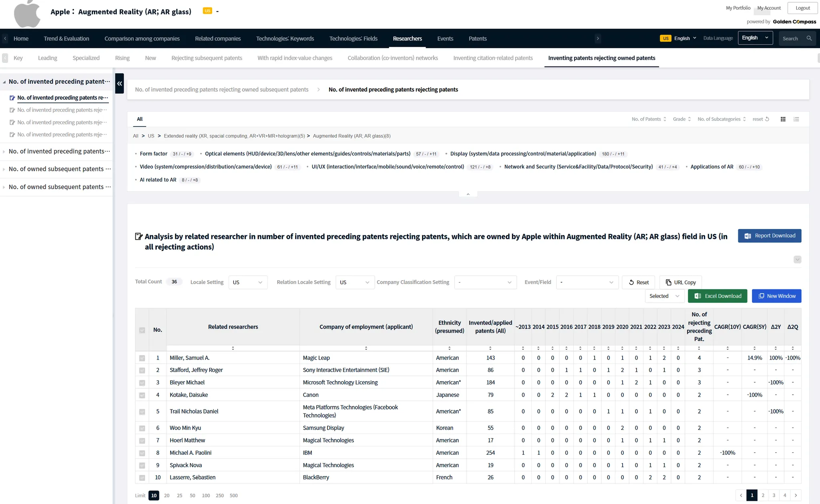This screenshot has height=504, width=820.
Task: Open the Locale Setting dropdown
Action: point(248,282)
